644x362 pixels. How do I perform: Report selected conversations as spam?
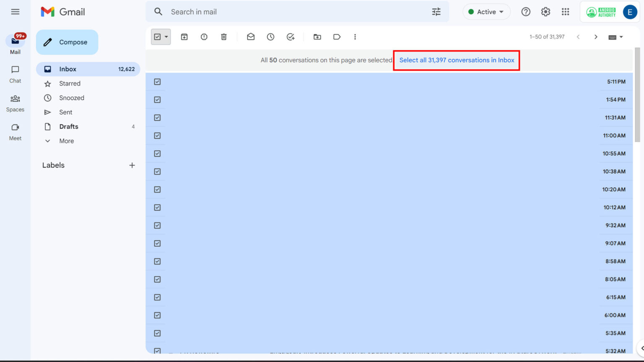tap(204, 37)
